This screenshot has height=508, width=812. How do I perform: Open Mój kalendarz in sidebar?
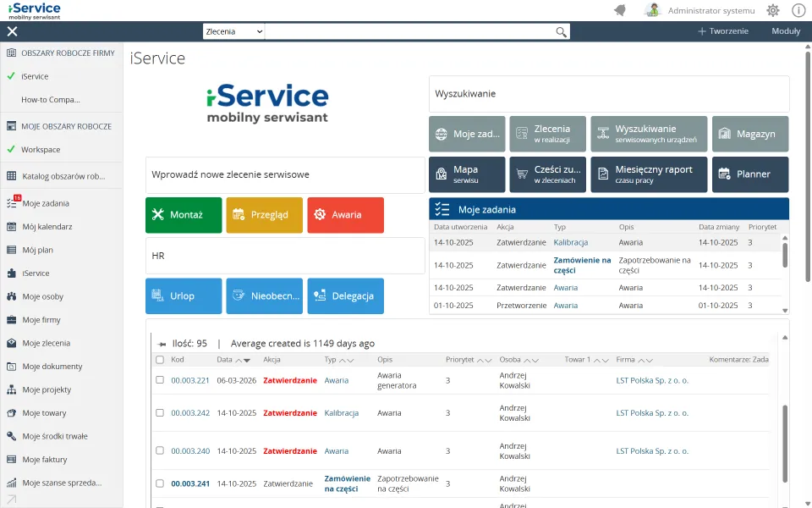47,227
